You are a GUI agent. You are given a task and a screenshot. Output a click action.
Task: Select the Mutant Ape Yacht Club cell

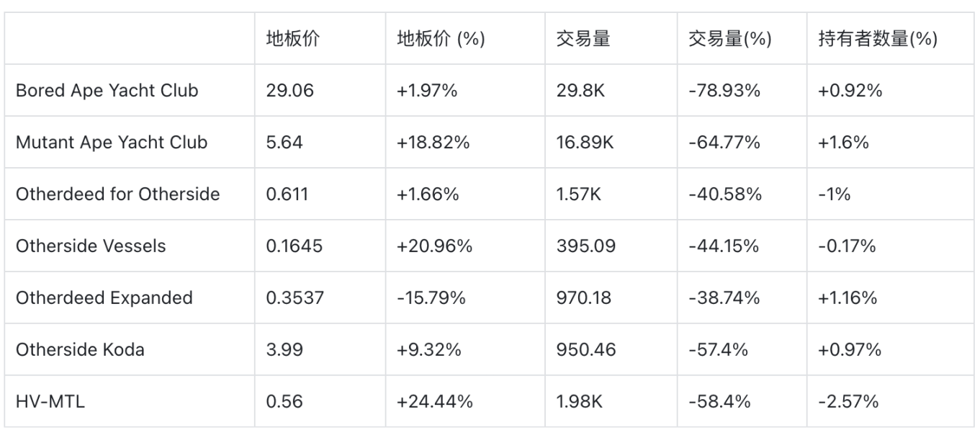pos(112,143)
